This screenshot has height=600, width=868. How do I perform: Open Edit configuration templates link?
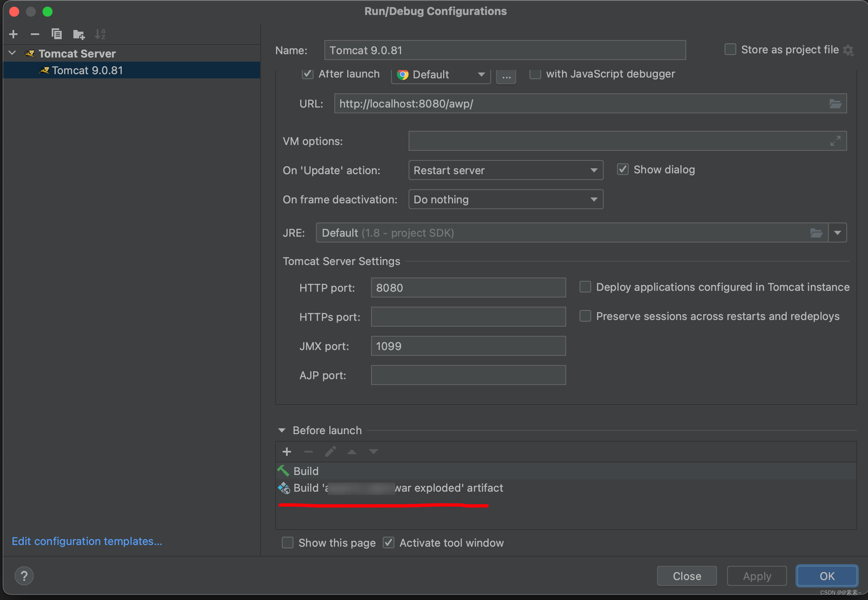(x=87, y=541)
